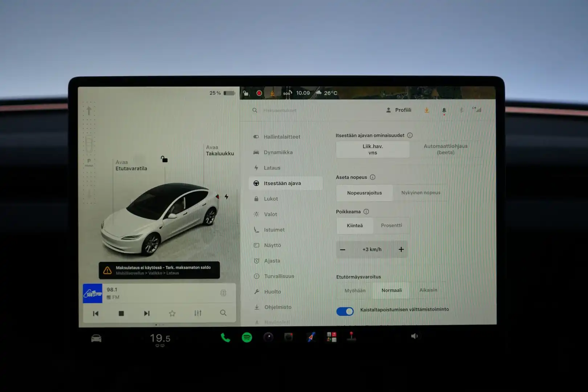Skip to the next radio station
The image size is (588, 392).
147,313
